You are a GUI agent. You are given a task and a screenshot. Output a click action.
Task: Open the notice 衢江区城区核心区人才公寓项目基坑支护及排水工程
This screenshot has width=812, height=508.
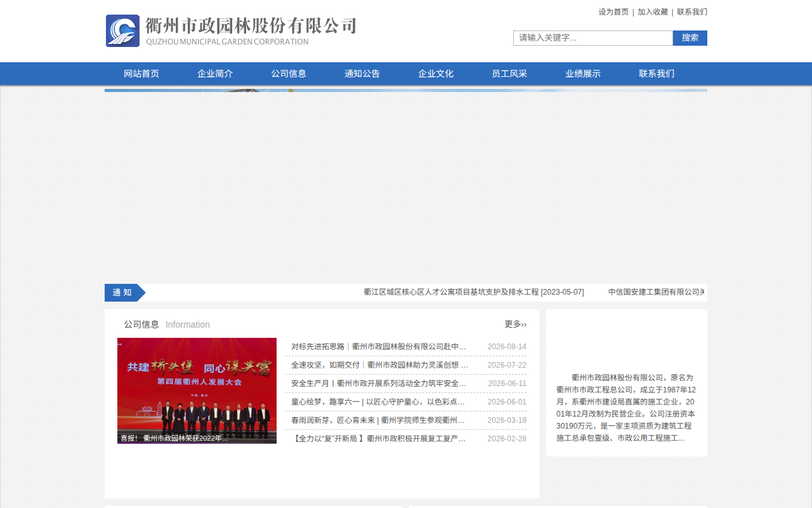474,292
